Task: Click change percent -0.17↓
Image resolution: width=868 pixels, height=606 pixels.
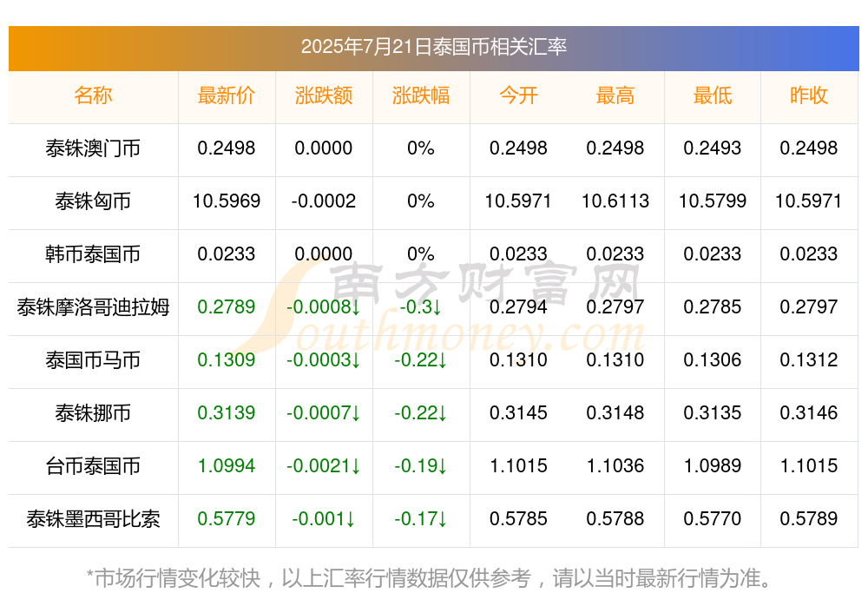Action: coord(421,519)
